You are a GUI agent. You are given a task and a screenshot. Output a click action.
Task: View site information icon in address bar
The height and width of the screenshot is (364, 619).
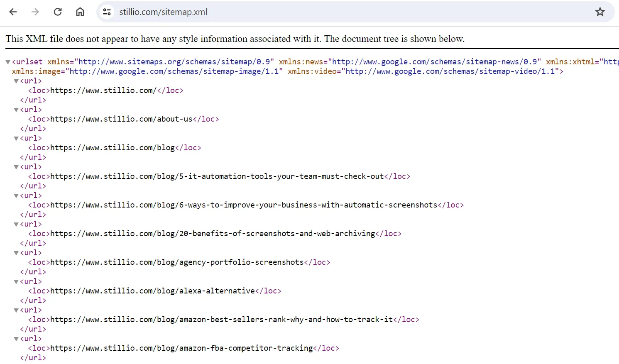pyautogui.click(x=107, y=12)
